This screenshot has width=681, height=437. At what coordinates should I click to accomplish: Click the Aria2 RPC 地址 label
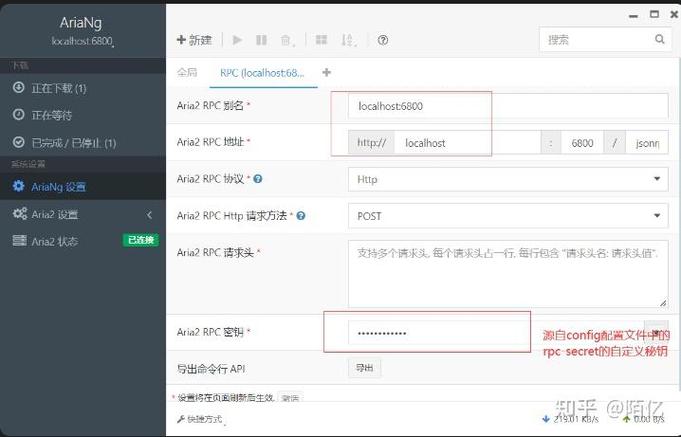[x=211, y=142]
